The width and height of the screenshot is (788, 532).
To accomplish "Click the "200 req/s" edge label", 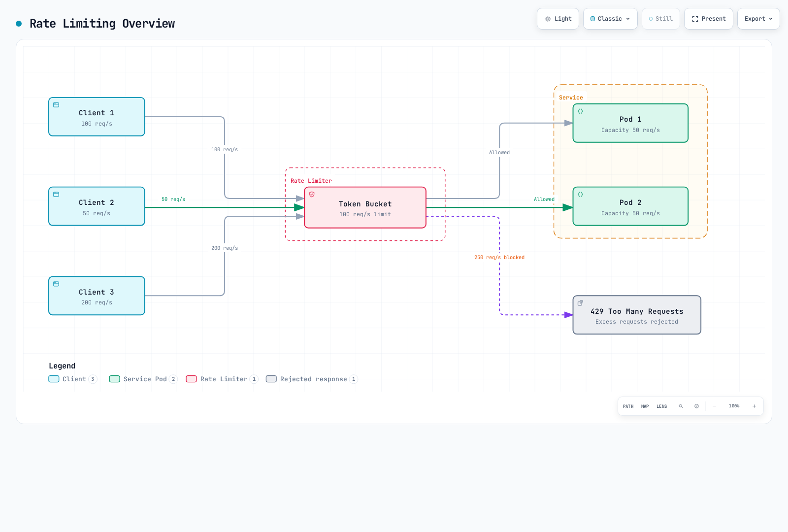I will 225,248.
